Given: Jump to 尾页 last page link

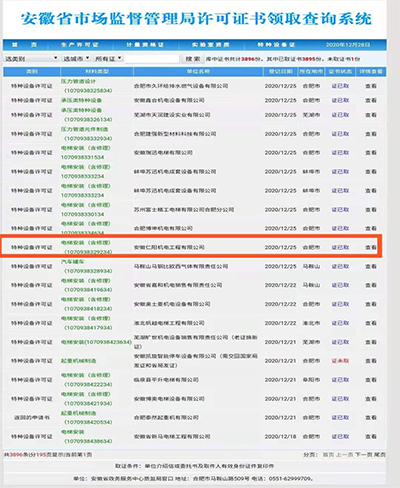Looking at the screenshot, I should (379, 455).
